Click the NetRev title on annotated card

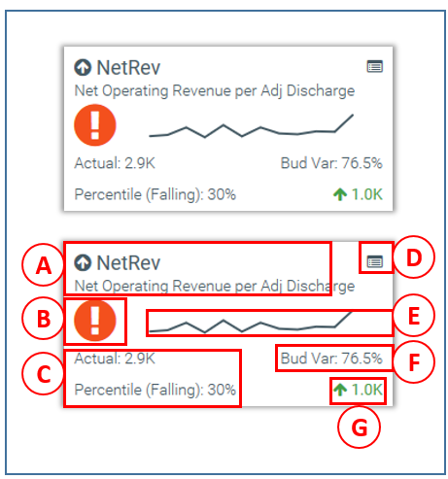(128, 262)
